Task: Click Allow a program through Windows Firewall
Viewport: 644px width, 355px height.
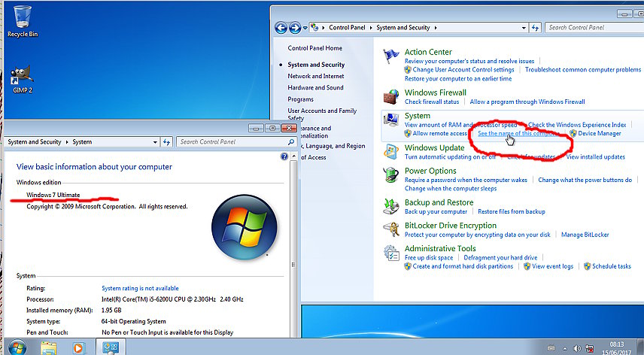Action: tap(527, 102)
